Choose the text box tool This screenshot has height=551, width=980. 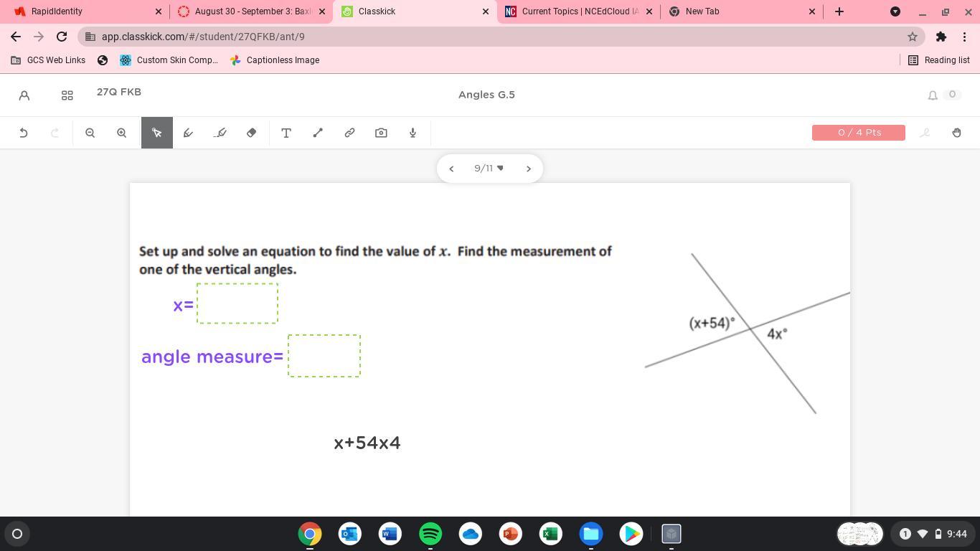pyautogui.click(x=286, y=133)
